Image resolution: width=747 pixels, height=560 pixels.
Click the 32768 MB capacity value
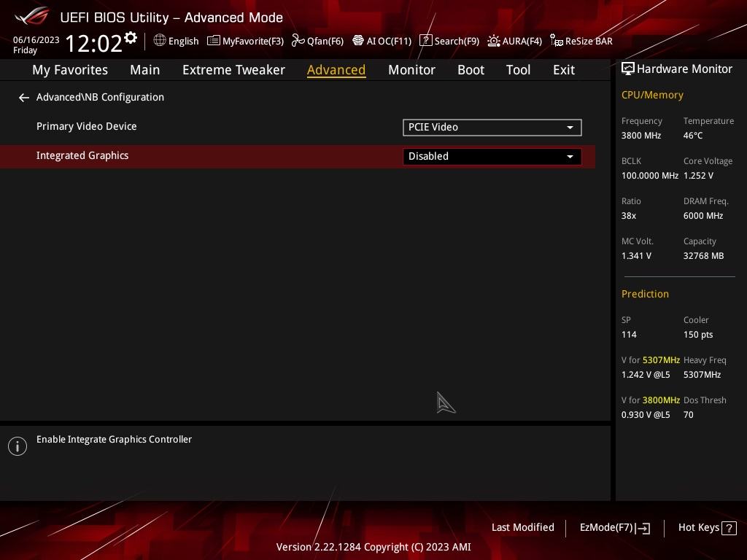click(x=704, y=256)
